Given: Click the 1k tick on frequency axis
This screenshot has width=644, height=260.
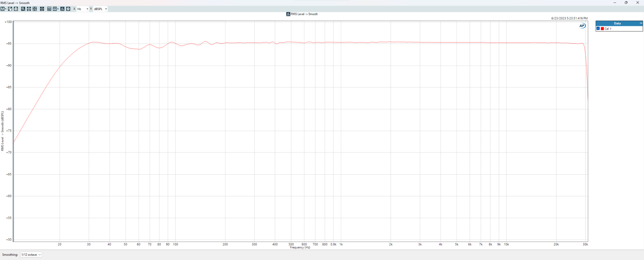Looking at the screenshot, I should click(x=341, y=245).
